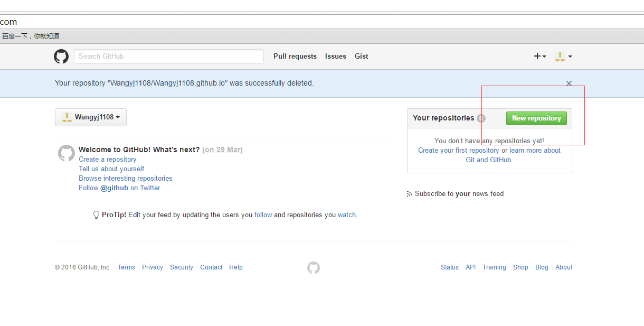Screen dimensions: 644x326
Task: Click the 百度一下,你就知道 bookmark
Action: click(x=31, y=36)
